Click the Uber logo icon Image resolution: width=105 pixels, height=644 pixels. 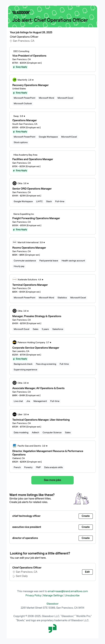point(15,414)
